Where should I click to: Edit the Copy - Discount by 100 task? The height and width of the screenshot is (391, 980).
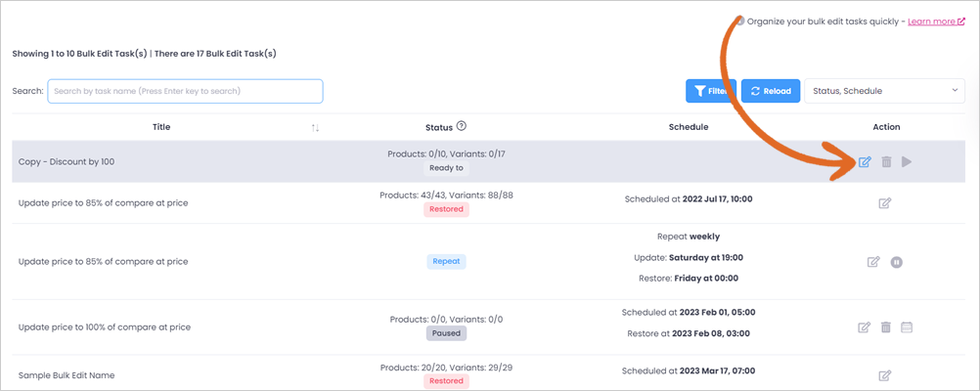coord(865,161)
